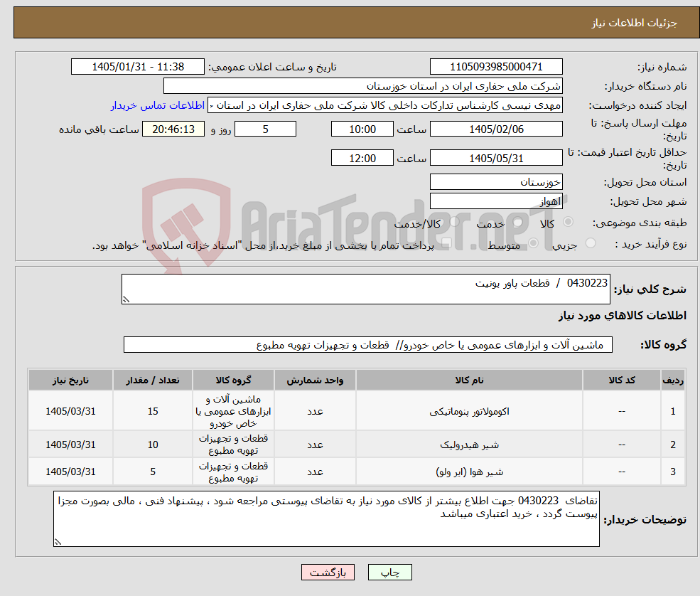Click goods group cell of اکومولاتور پنوماتیکی row
The image size is (700, 596).
click(233, 411)
